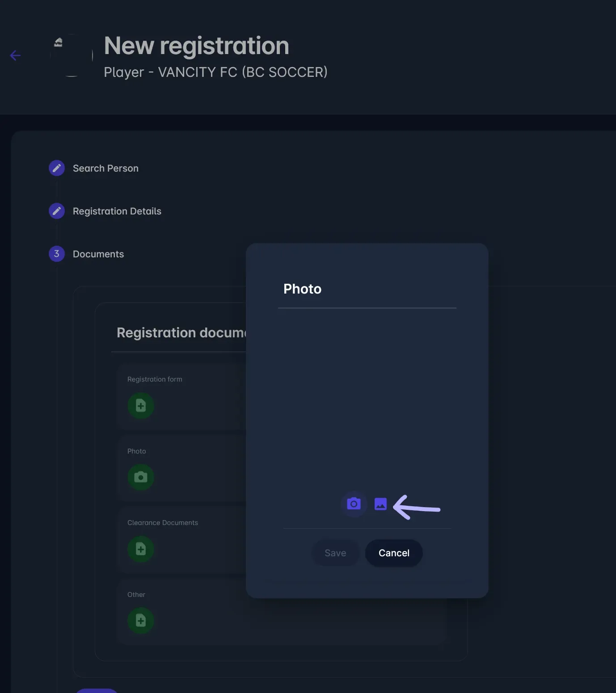Cancel the Photo dialog
This screenshot has width=616, height=693.
click(394, 553)
